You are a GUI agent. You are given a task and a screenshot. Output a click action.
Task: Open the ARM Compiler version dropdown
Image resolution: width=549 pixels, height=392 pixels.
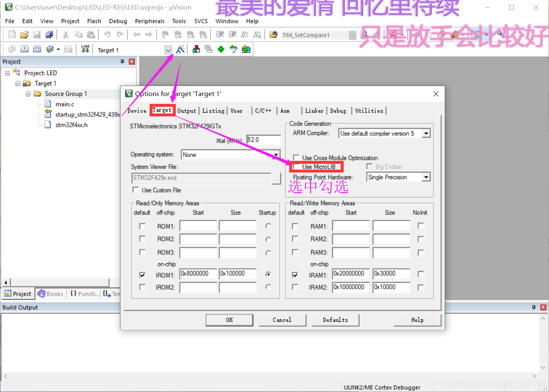(x=426, y=133)
